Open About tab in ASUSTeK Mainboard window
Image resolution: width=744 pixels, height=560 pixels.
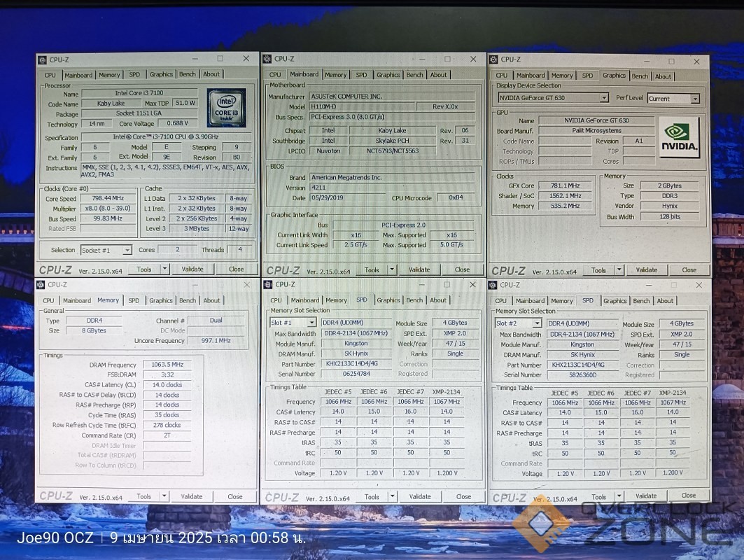tap(438, 75)
